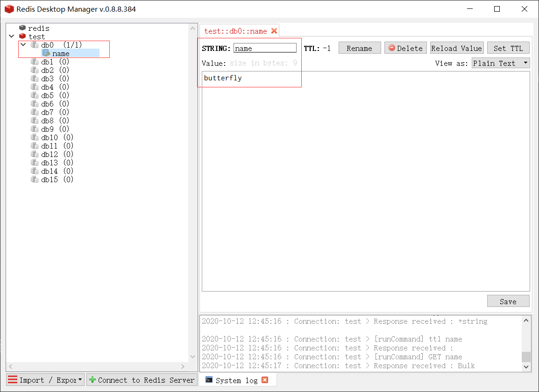The image size is (539, 392).
Task: Click the db2 database icon
Action: click(x=35, y=70)
